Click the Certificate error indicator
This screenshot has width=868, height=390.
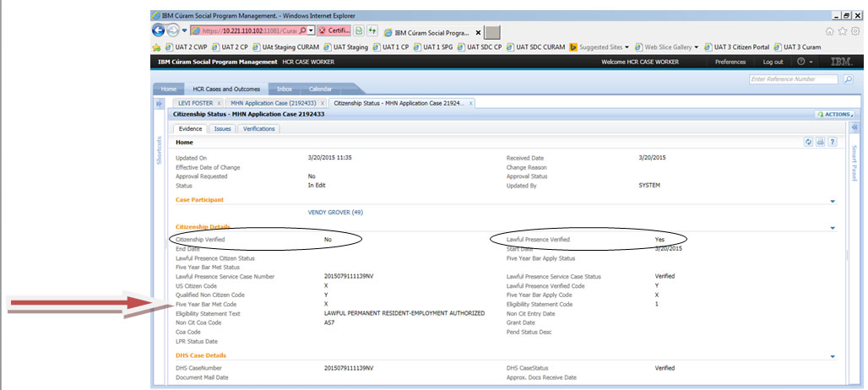click(x=334, y=31)
